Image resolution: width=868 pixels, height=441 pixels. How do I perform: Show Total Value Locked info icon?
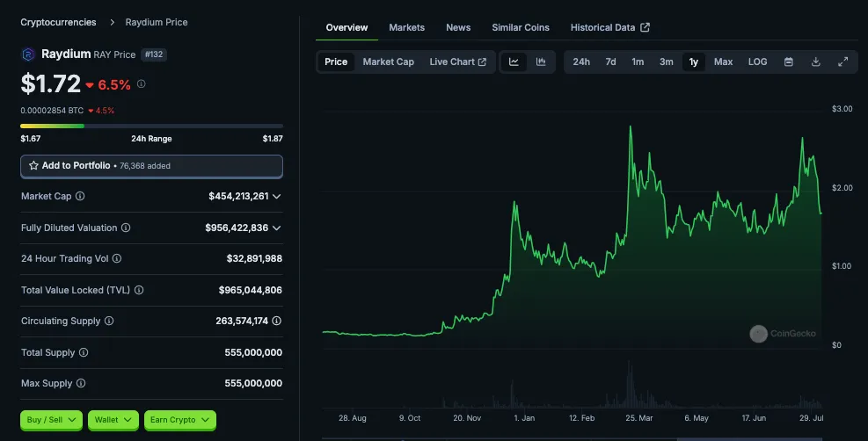139,290
